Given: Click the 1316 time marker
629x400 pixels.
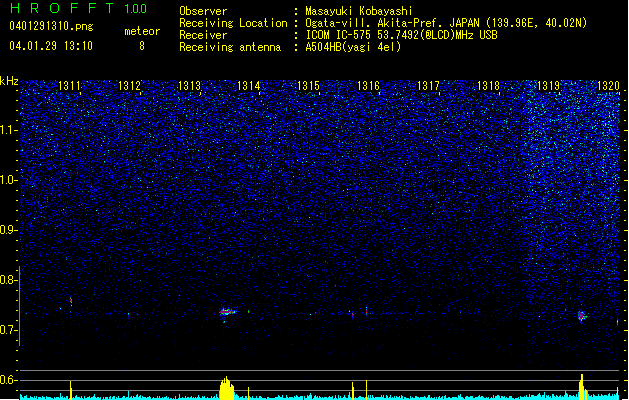Looking at the screenshot, I should 368,86.
